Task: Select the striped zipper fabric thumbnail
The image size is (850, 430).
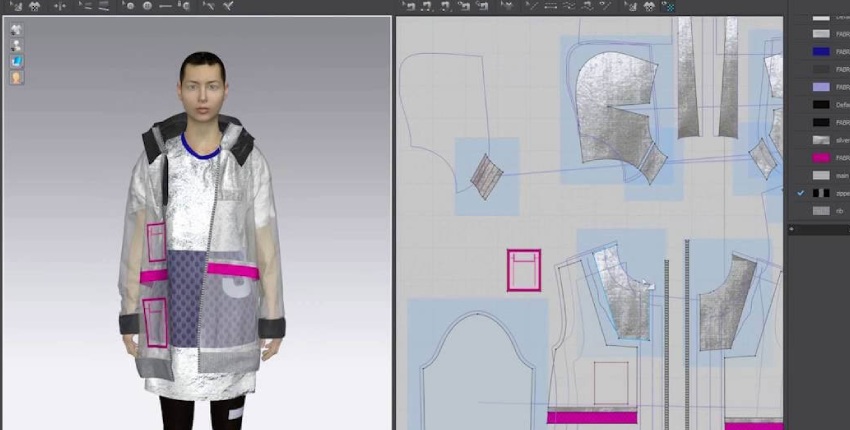Action: [x=821, y=193]
